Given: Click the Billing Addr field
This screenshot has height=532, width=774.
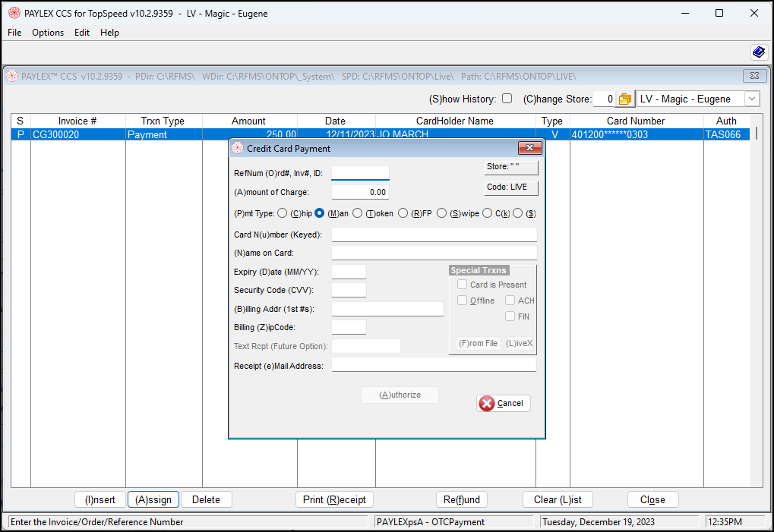Looking at the screenshot, I should [x=387, y=309].
